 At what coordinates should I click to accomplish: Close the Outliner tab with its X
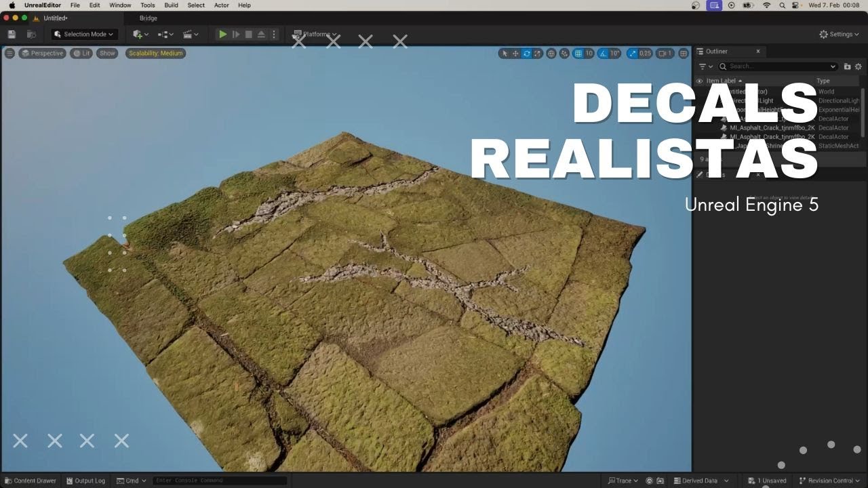click(758, 52)
